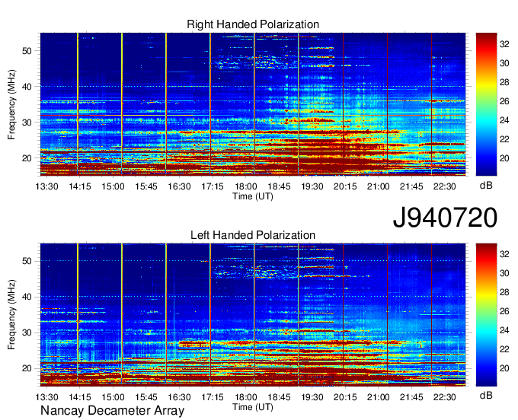Screen dimensions: 518x420
Task: Click the Left Handed Polarization title
Action: click(253, 235)
